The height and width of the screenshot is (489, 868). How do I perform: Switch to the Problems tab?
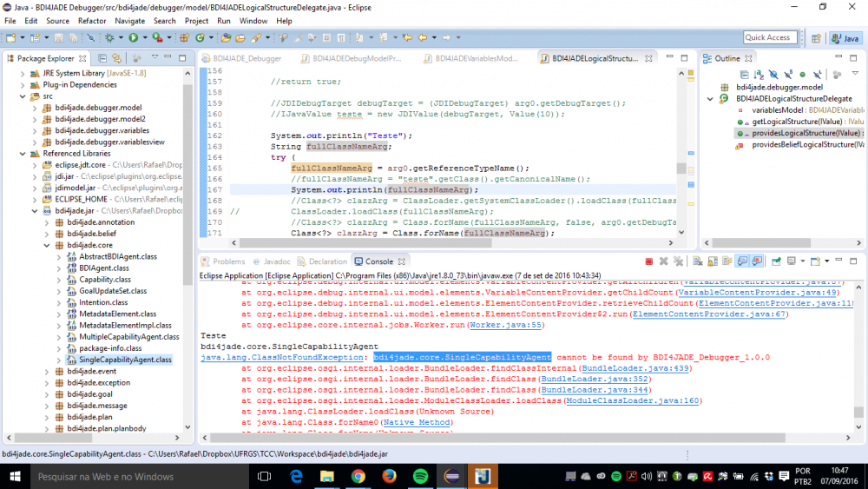228,261
